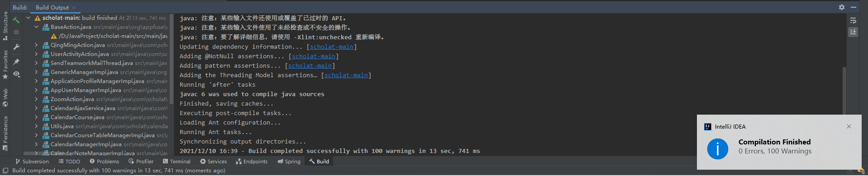Collapse the BaseAction.java node
868x176 pixels.
(37, 27)
